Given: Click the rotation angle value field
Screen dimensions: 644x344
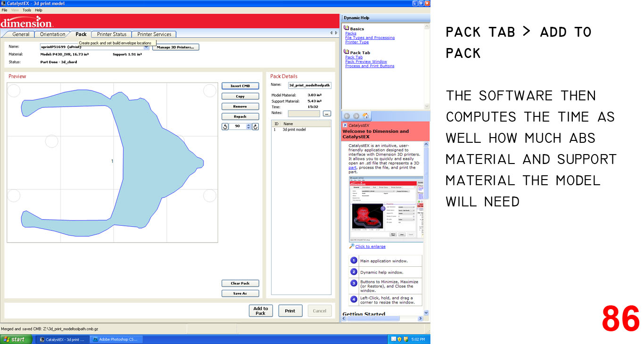Looking at the screenshot, I should [x=238, y=126].
